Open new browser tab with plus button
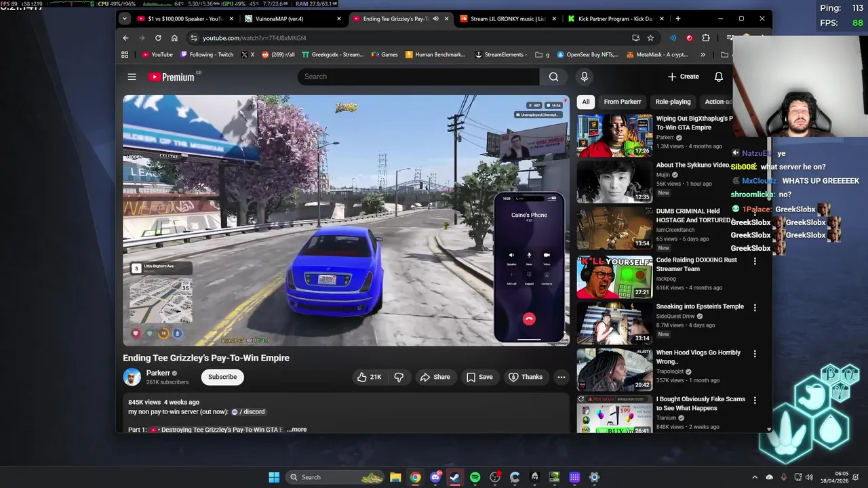The width and height of the screenshot is (868, 488). click(678, 18)
